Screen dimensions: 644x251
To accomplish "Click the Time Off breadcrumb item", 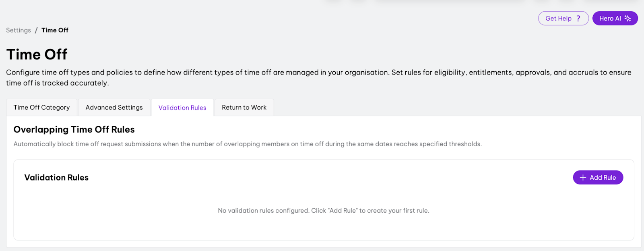I will pyautogui.click(x=55, y=30).
